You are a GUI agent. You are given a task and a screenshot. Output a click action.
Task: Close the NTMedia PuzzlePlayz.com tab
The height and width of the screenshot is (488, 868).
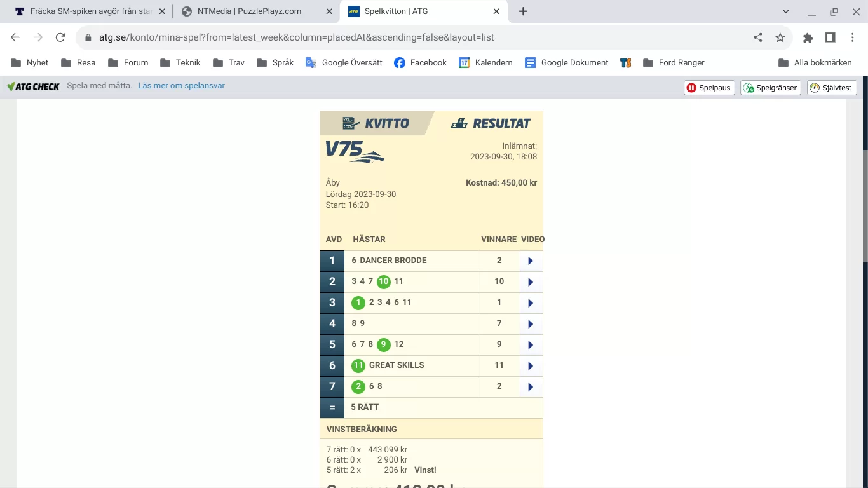[x=329, y=11]
